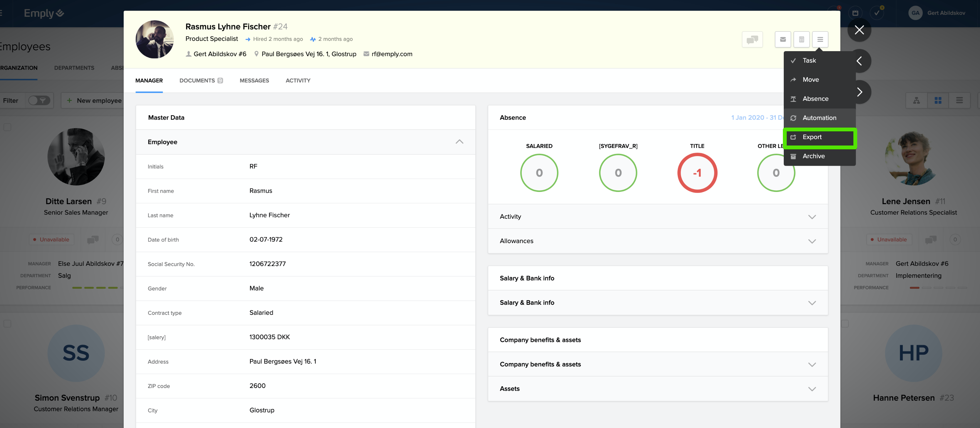Click the envelope email icon in profile header

783,39
